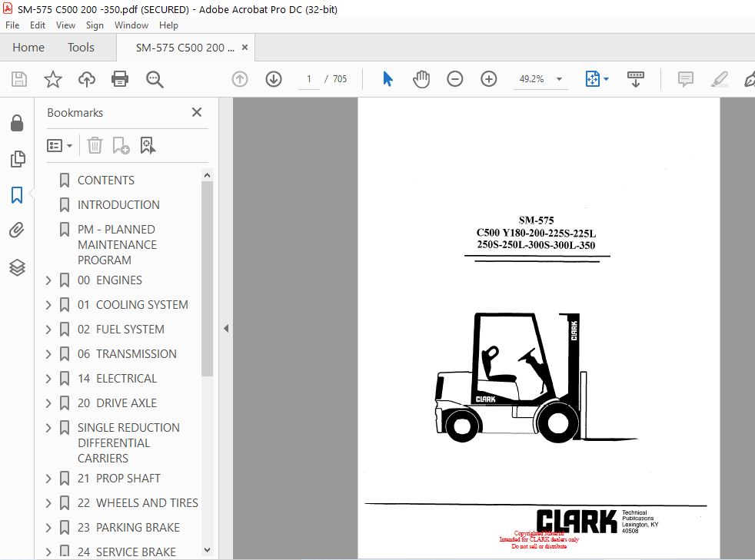Open the Attachments paperclip panel

click(17, 231)
